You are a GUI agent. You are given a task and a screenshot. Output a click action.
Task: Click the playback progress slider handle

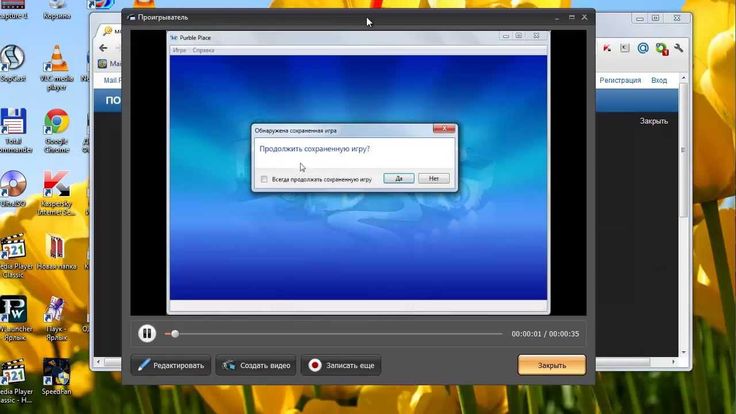[175, 334]
